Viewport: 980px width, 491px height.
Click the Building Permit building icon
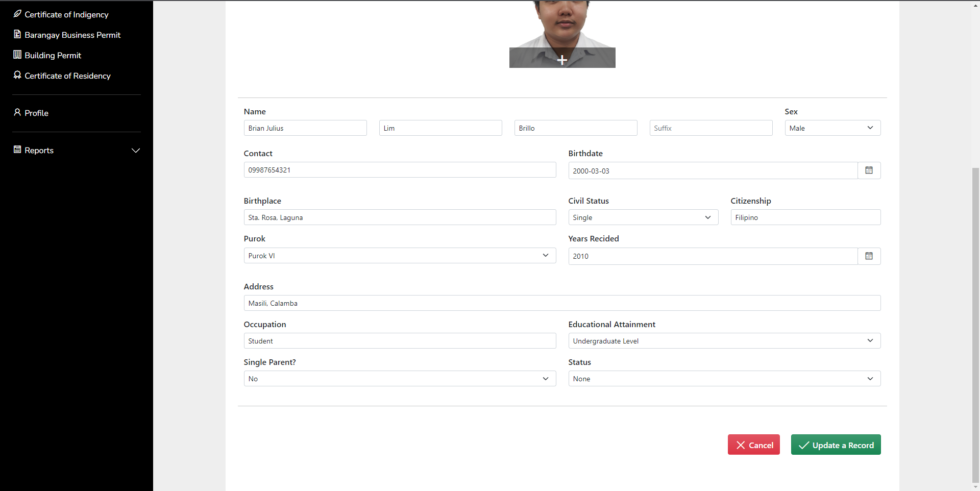17,55
